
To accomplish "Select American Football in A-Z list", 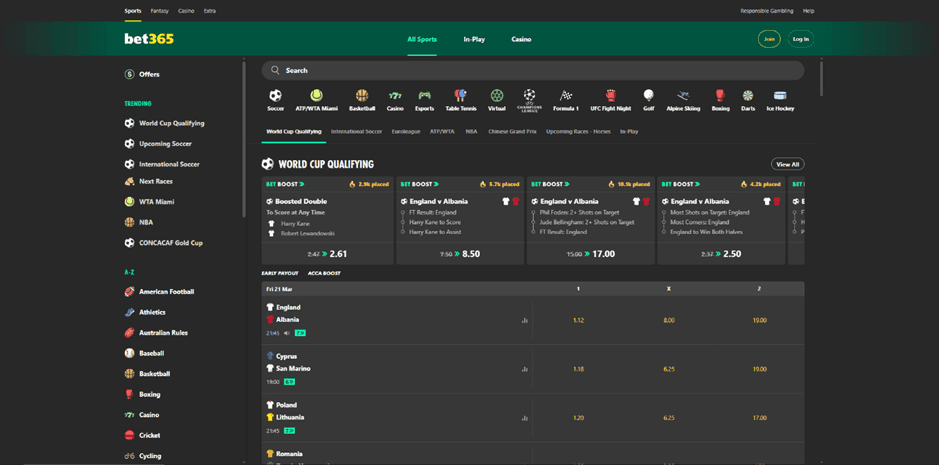I will tap(166, 292).
